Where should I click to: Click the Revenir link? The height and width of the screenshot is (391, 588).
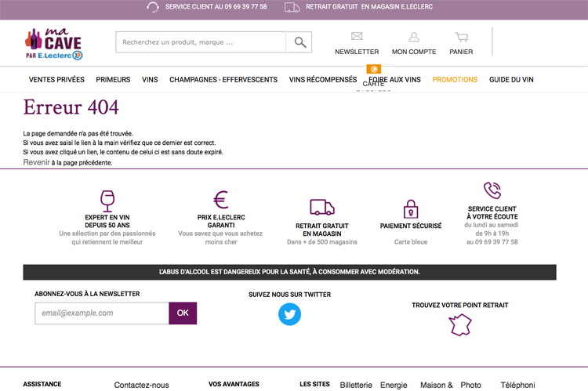coord(36,162)
